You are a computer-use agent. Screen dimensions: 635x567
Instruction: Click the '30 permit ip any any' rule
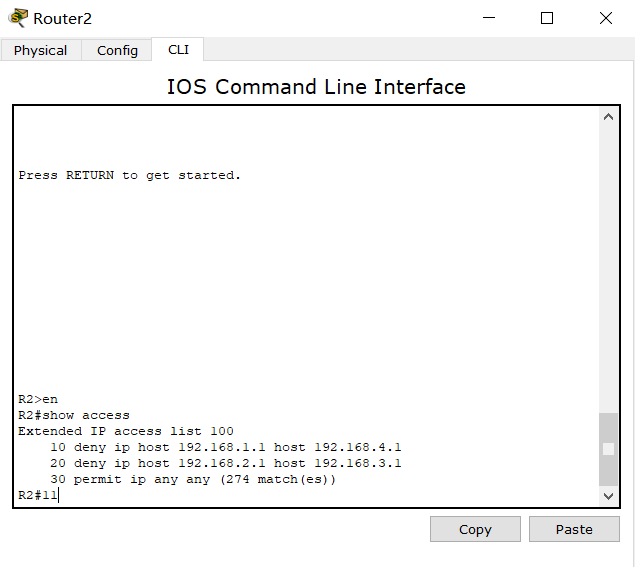[193, 479]
